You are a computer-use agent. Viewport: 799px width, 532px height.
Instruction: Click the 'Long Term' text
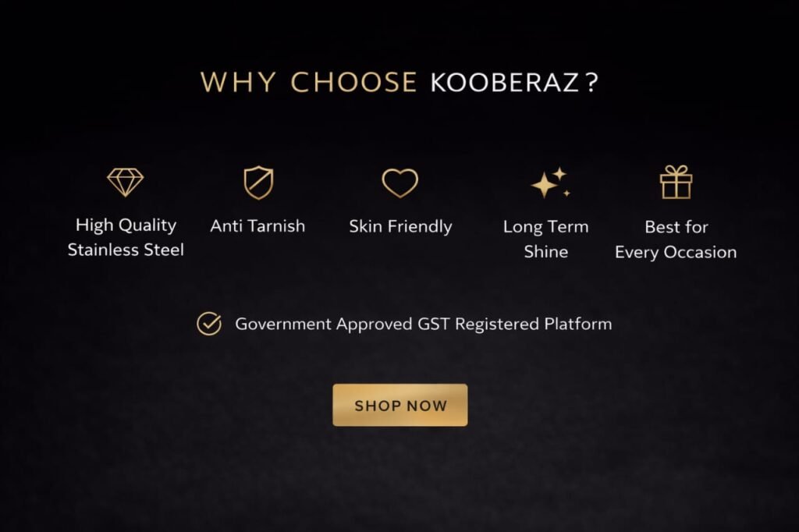(x=545, y=227)
